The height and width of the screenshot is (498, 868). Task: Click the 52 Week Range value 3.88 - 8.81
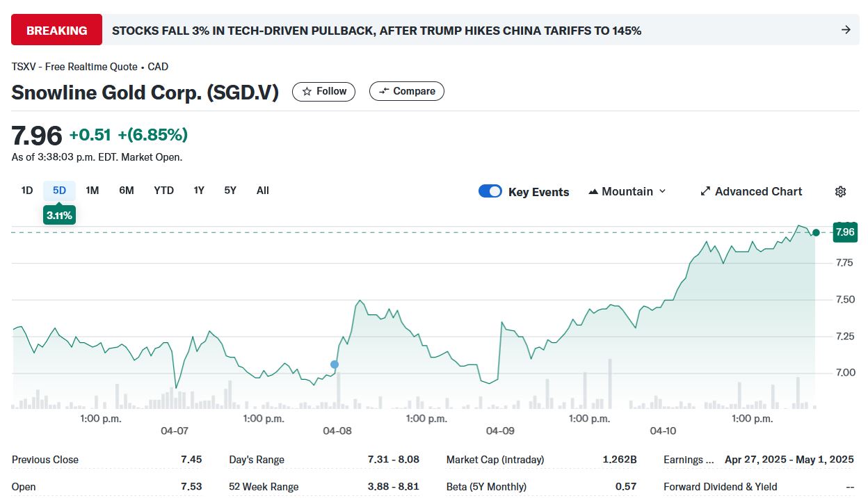[394, 486]
